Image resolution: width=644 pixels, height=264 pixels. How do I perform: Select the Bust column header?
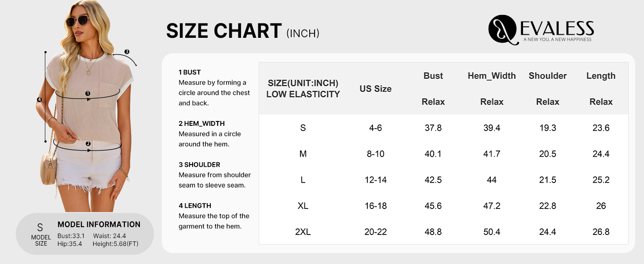coord(433,76)
